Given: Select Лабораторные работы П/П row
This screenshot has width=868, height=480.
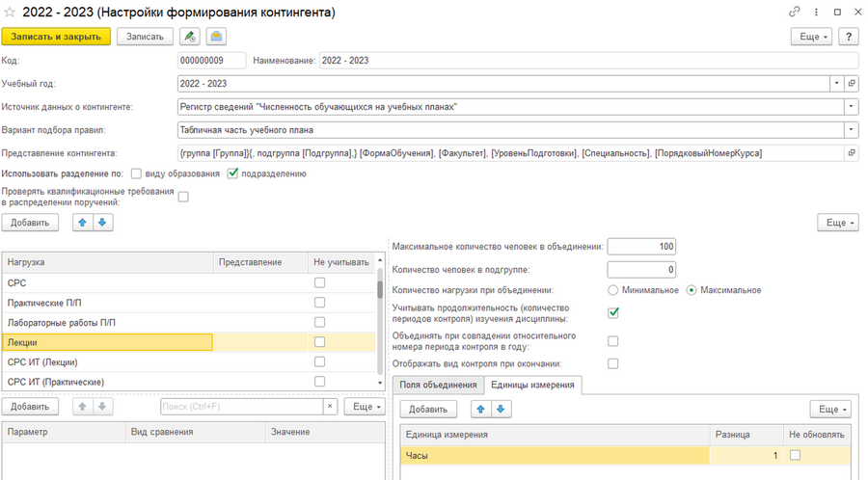Looking at the screenshot, I should click(x=188, y=322).
